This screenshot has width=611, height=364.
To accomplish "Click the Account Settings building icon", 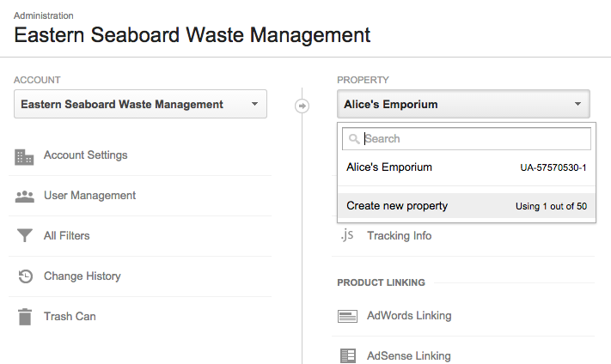I will [24, 157].
